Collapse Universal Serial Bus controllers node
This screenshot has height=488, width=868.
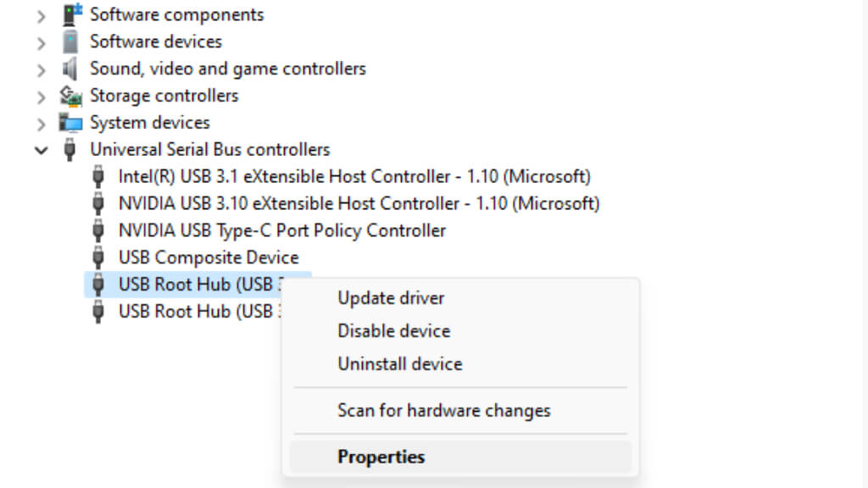click(41, 150)
